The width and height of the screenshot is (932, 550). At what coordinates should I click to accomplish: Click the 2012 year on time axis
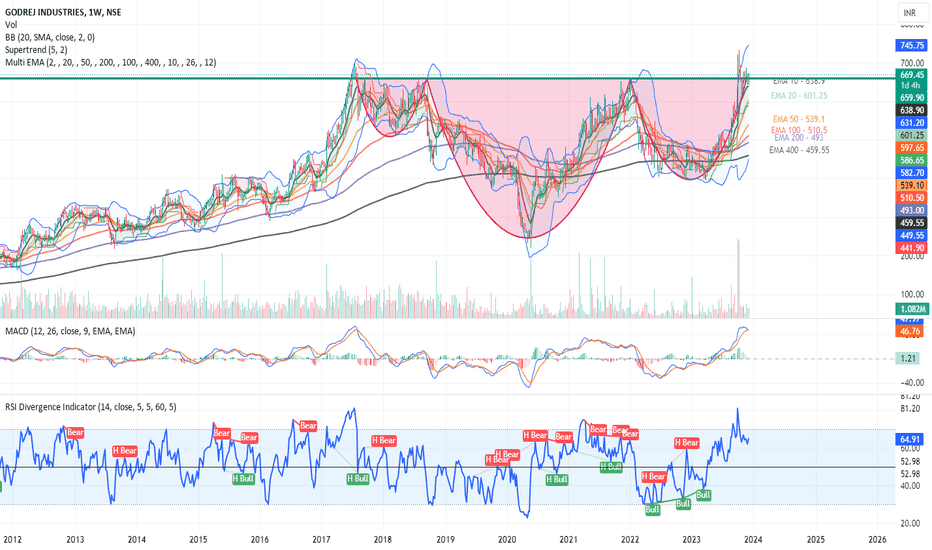(12, 539)
